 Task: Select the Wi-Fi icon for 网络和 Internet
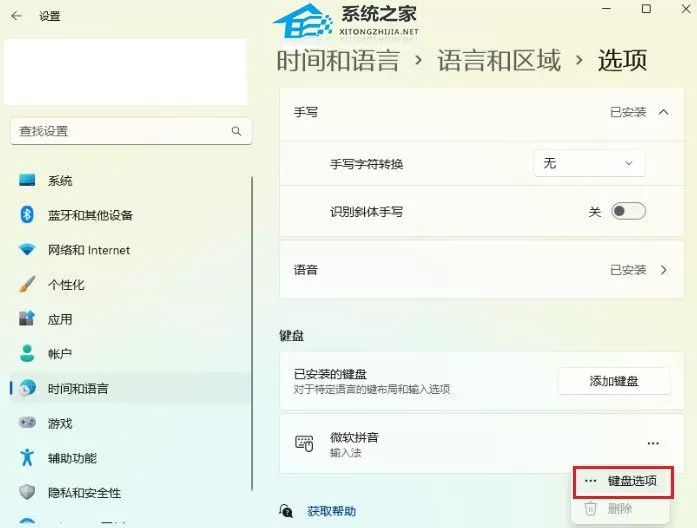(x=27, y=249)
